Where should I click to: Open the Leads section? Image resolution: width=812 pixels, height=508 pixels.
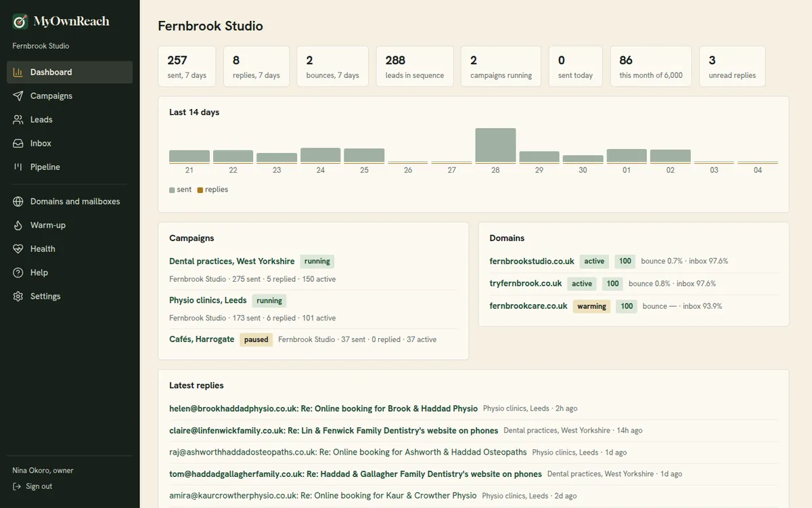pos(70,119)
